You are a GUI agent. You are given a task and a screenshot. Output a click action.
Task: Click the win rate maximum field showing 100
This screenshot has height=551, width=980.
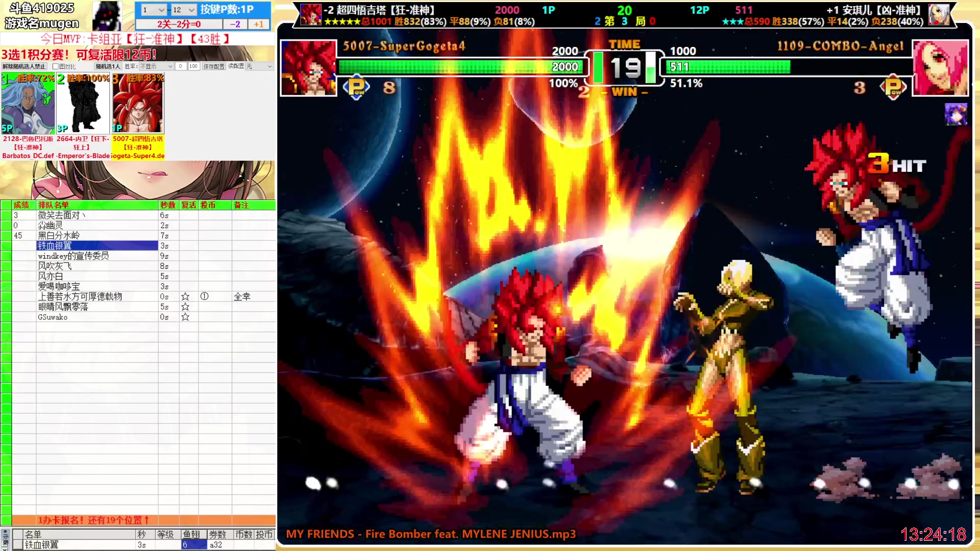[193, 66]
